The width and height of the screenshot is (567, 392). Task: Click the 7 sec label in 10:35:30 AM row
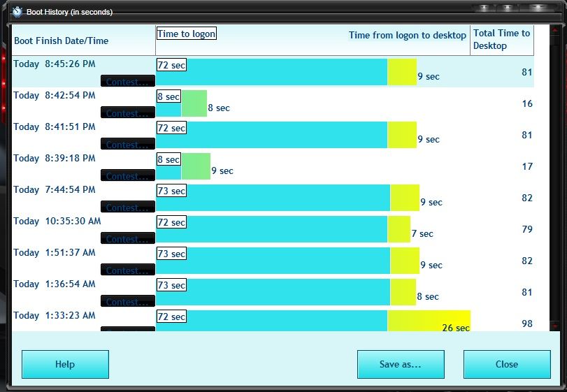point(422,234)
